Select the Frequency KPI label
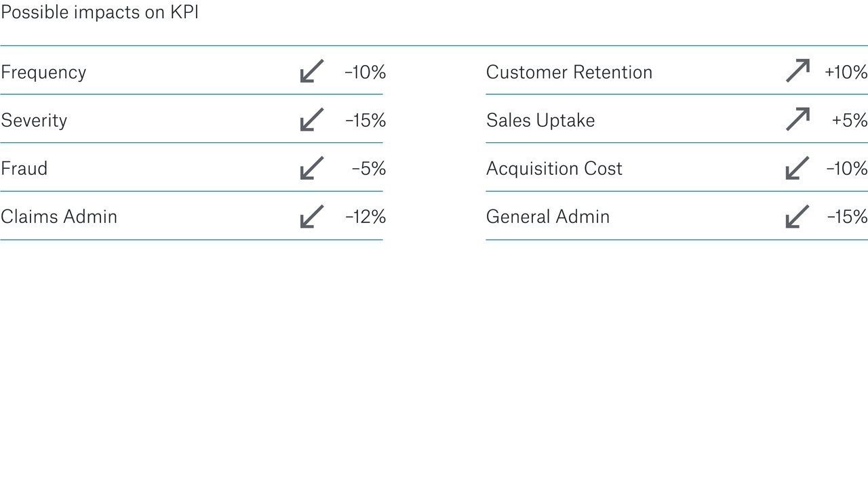The image size is (868, 488). [43, 73]
